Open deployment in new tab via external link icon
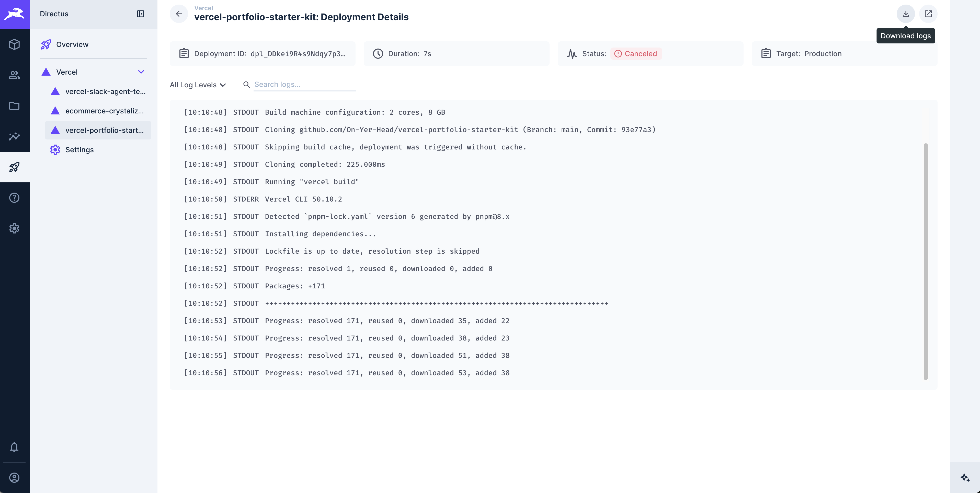The height and width of the screenshot is (493, 980). tap(928, 14)
